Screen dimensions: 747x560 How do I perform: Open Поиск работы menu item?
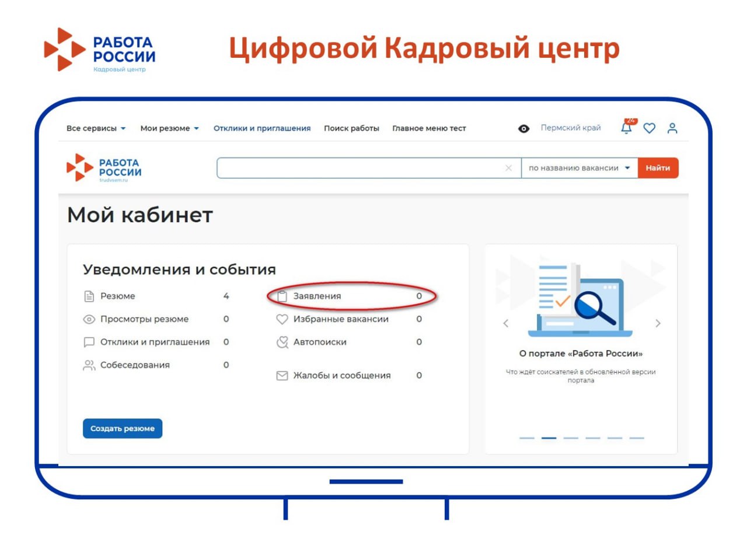pyautogui.click(x=351, y=128)
